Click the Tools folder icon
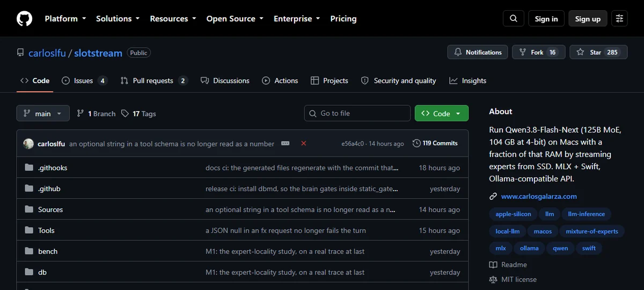Image resolution: width=644 pixels, height=290 pixels. 29,230
